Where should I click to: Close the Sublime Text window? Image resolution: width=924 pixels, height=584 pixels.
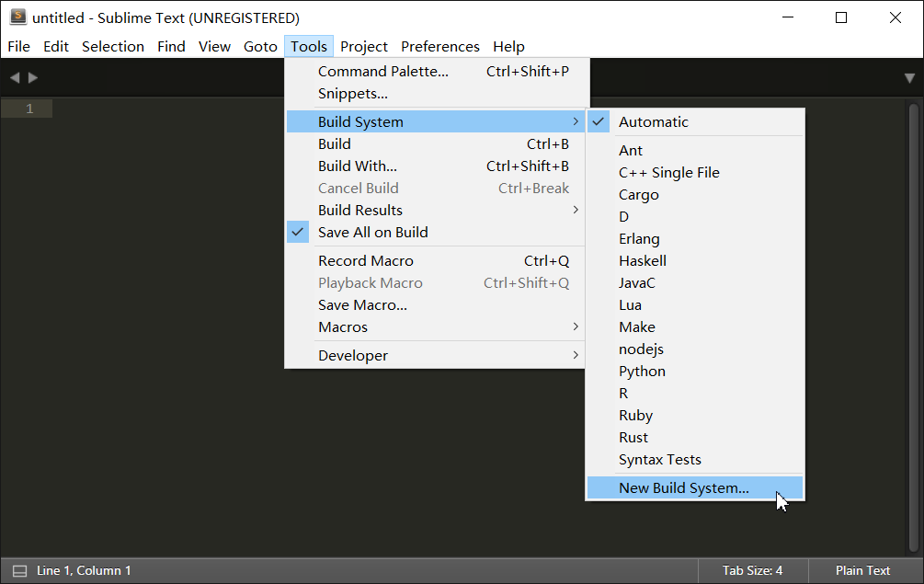click(x=895, y=17)
